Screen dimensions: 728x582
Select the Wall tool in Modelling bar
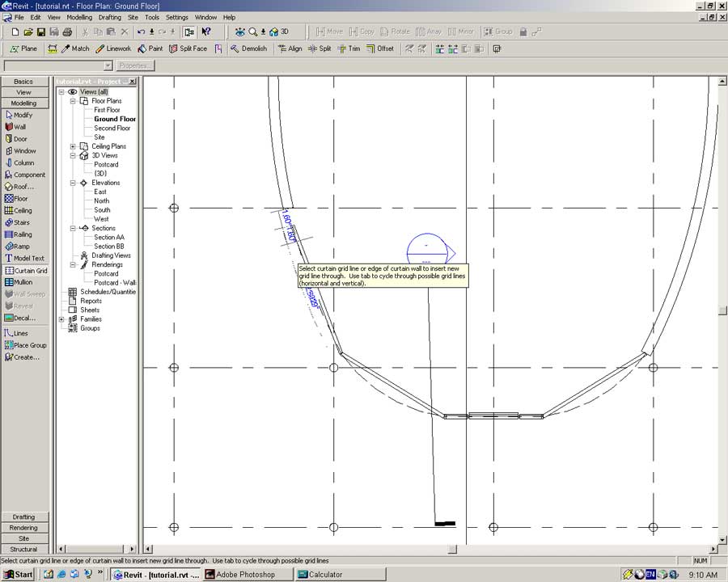pyautogui.click(x=19, y=127)
